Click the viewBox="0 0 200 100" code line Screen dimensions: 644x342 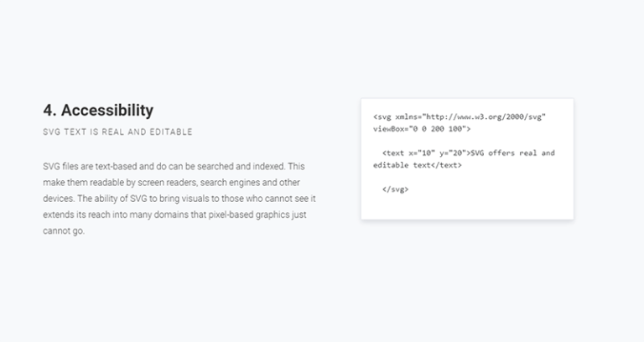(422, 129)
